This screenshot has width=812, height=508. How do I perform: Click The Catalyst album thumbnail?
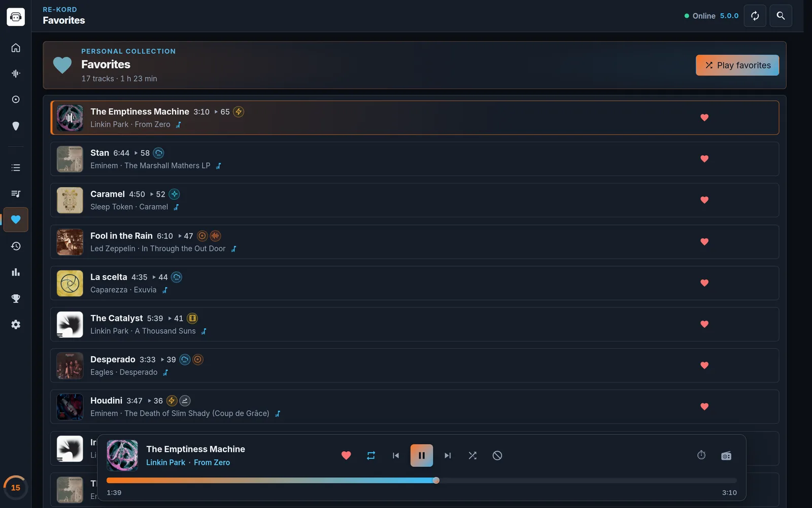[x=70, y=325]
